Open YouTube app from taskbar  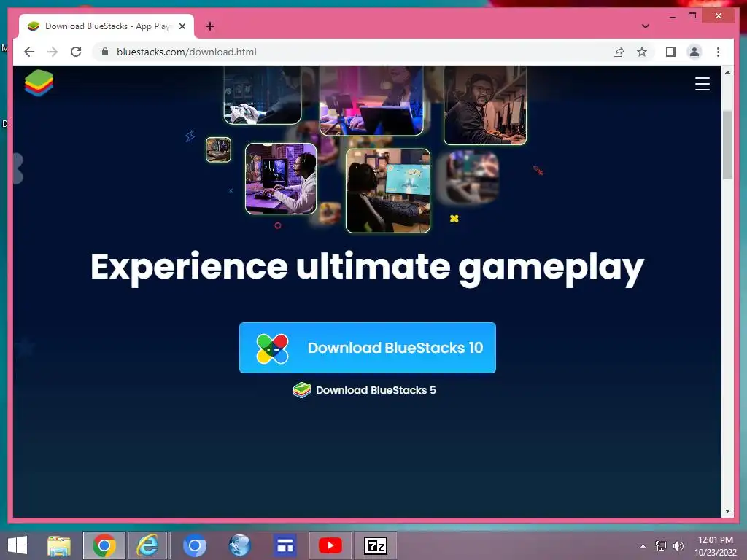[x=330, y=545]
